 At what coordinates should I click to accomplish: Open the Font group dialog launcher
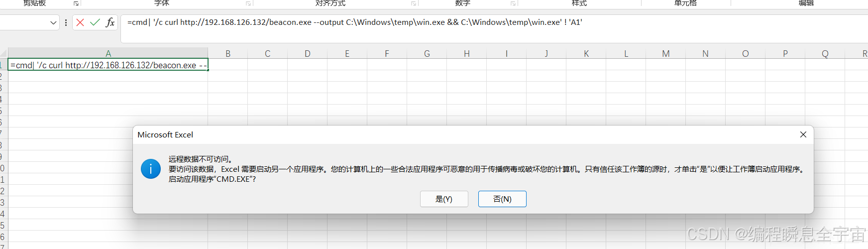click(x=248, y=3)
